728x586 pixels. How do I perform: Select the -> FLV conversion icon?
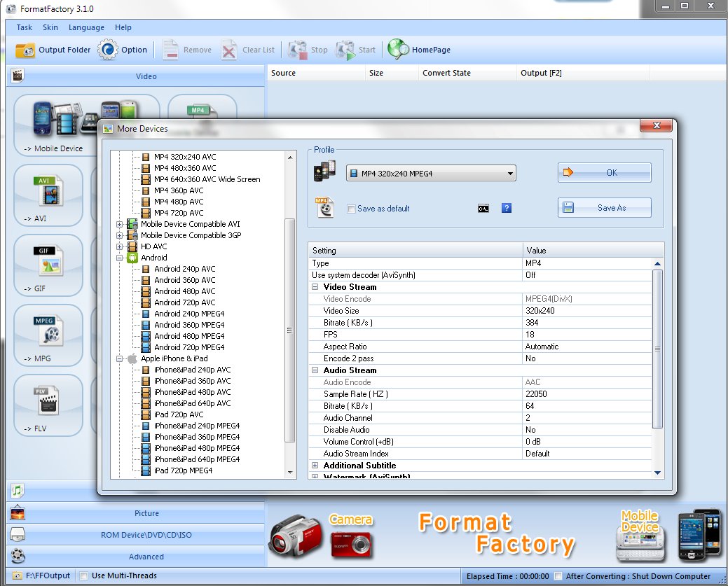point(48,405)
